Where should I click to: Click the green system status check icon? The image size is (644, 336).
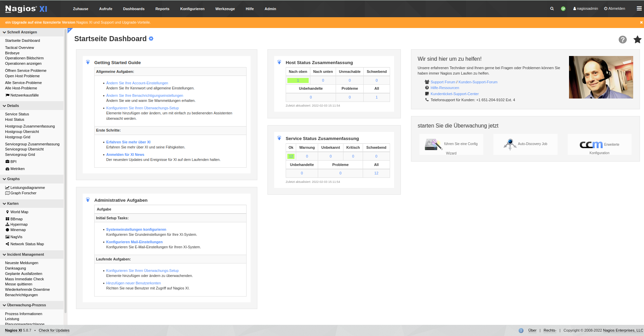point(563,9)
